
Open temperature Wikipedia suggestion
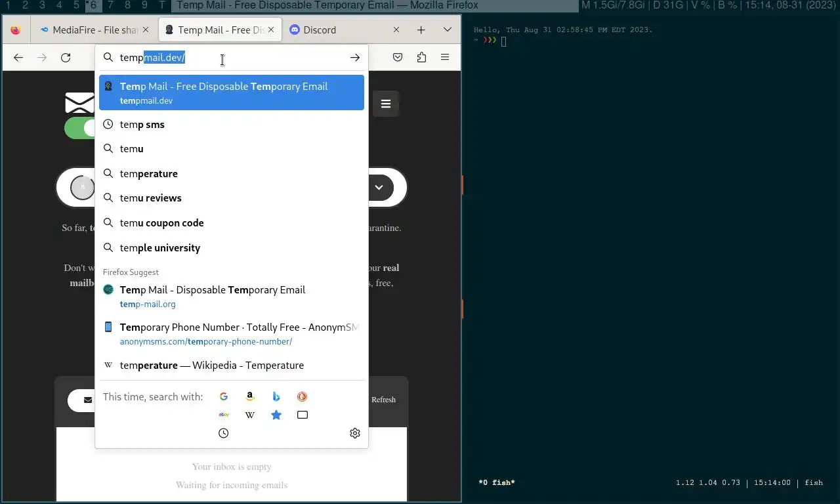[232, 366]
